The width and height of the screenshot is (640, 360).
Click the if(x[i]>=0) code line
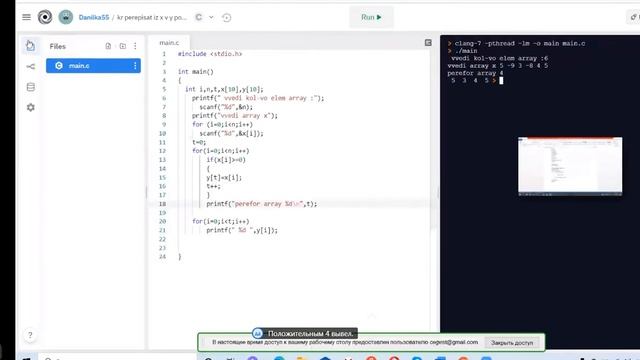(226, 160)
